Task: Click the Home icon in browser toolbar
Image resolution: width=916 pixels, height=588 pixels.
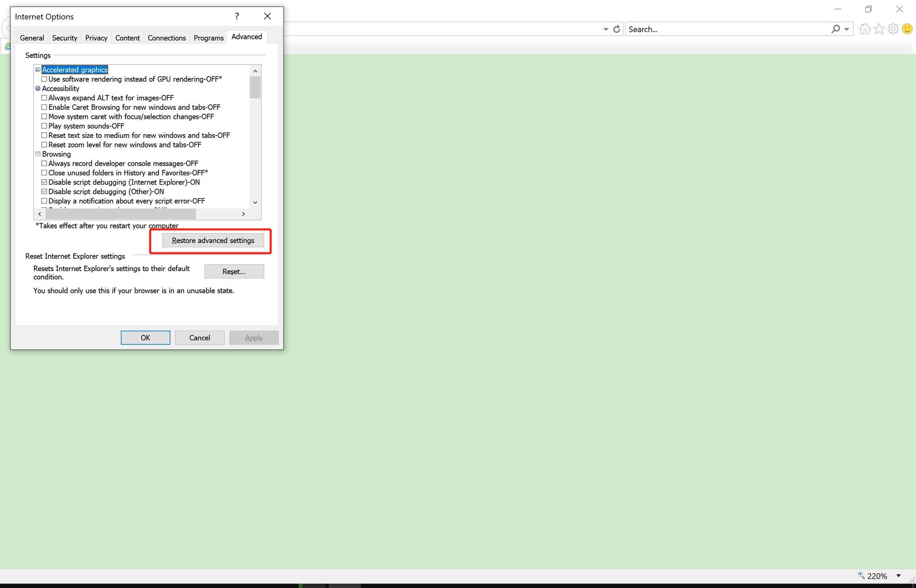Action: [x=865, y=29]
